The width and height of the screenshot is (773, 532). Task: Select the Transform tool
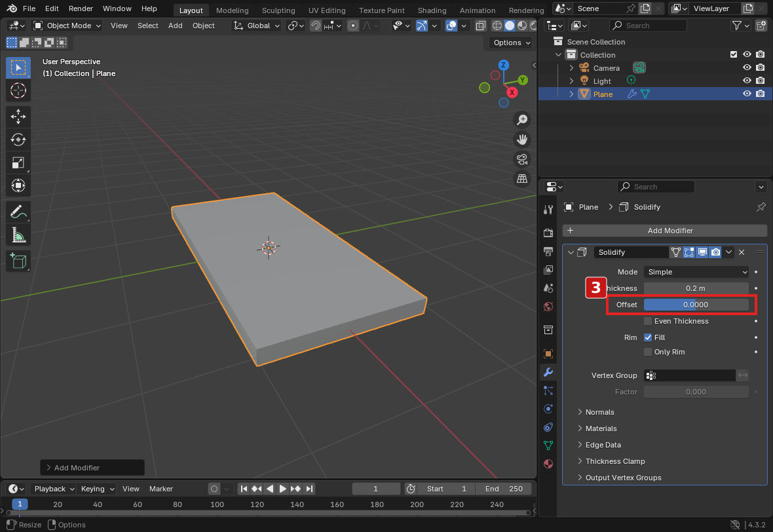click(x=18, y=185)
